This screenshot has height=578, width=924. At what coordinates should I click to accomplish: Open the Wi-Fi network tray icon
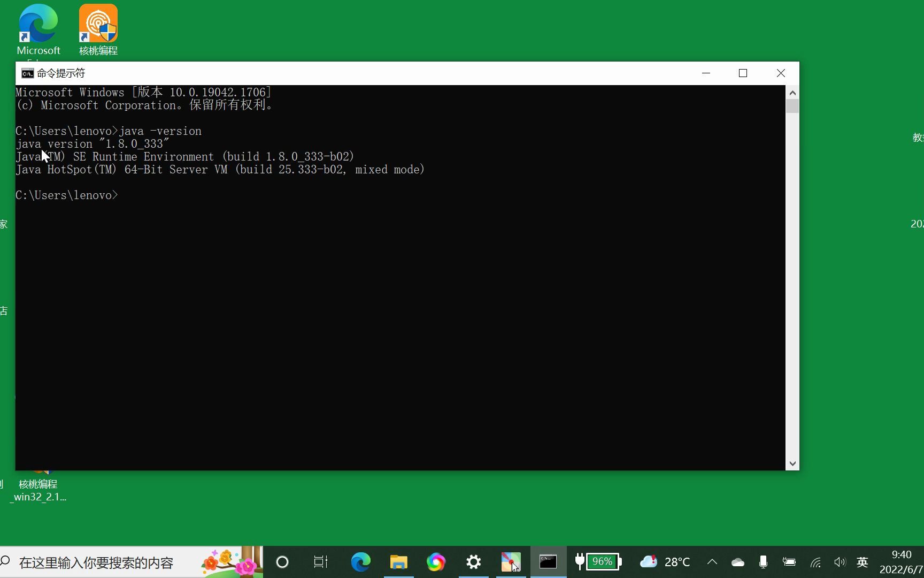pos(815,562)
